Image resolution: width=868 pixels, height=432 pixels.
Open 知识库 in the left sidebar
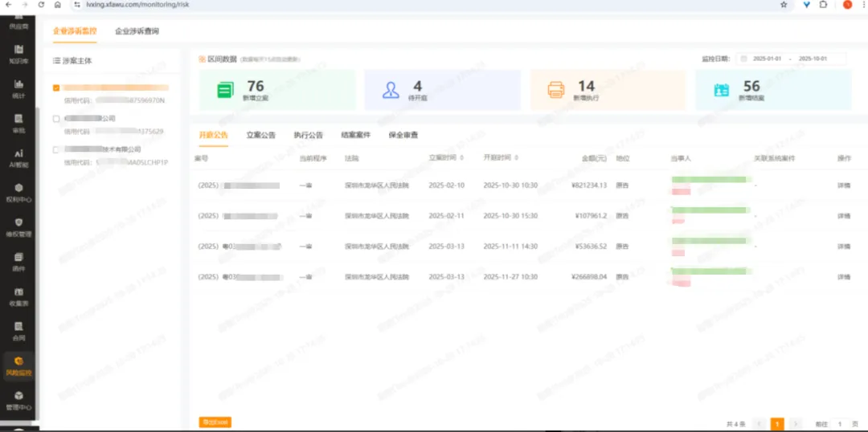pos(18,55)
